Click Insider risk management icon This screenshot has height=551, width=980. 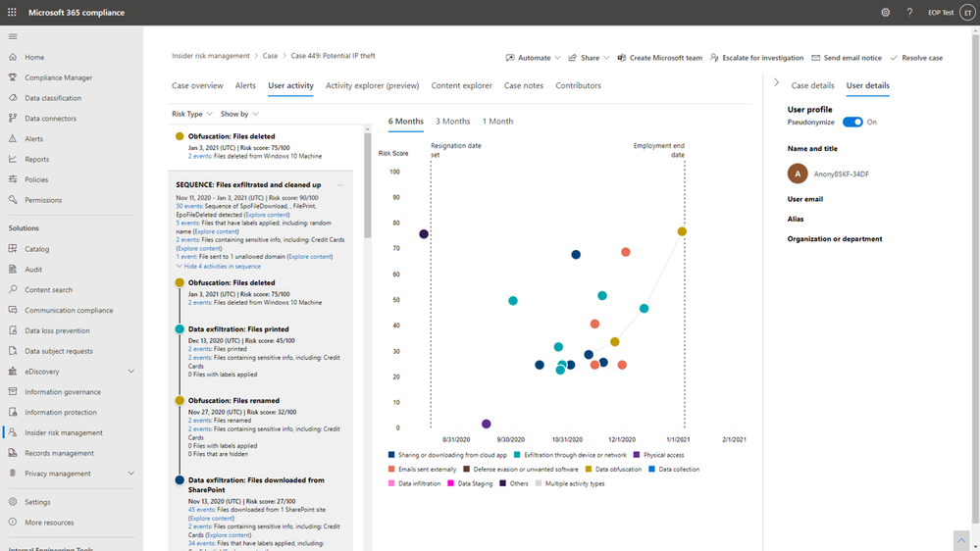click(x=13, y=432)
